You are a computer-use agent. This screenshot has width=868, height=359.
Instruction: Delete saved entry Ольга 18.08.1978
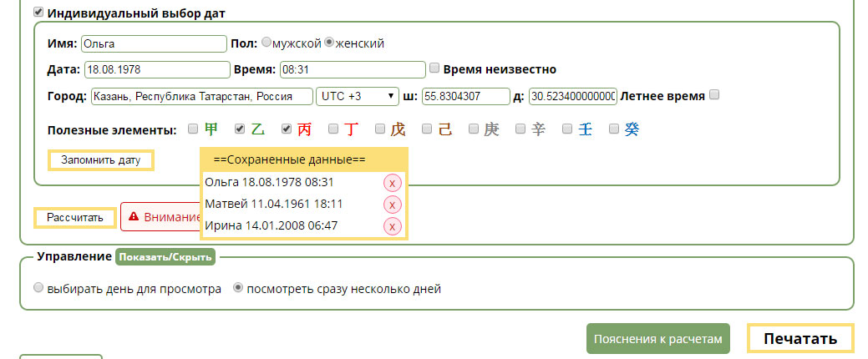392,183
